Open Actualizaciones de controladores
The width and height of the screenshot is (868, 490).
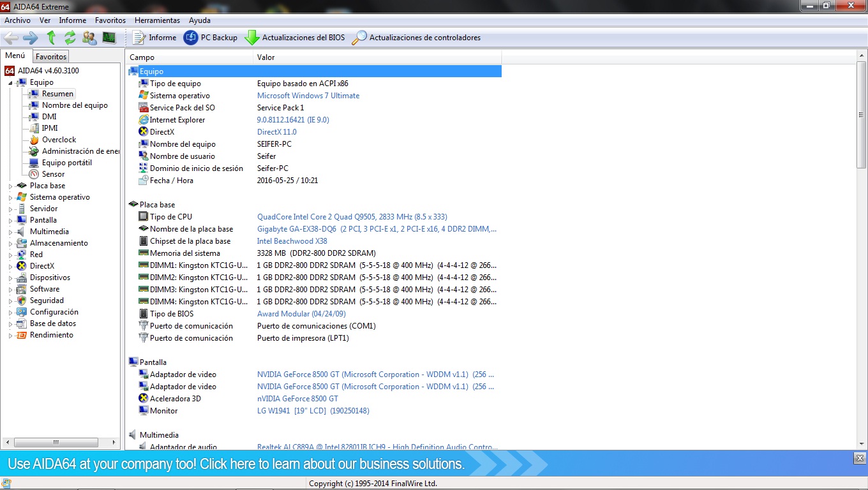(x=416, y=38)
